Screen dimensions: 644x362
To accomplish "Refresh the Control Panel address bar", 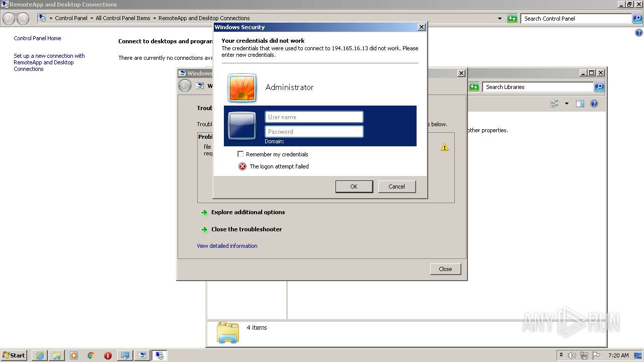I will pyautogui.click(x=512, y=19).
